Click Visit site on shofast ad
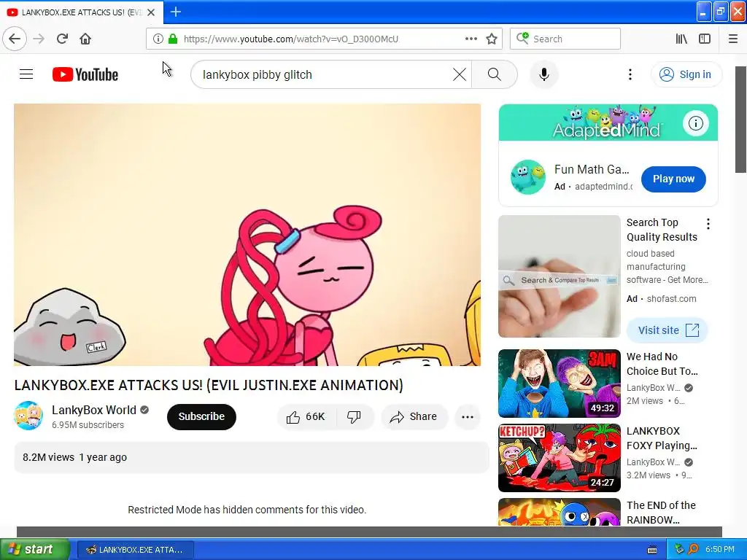The height and width of the screenshot is (560, 747). pyautogui.click(x=667, y=330)
